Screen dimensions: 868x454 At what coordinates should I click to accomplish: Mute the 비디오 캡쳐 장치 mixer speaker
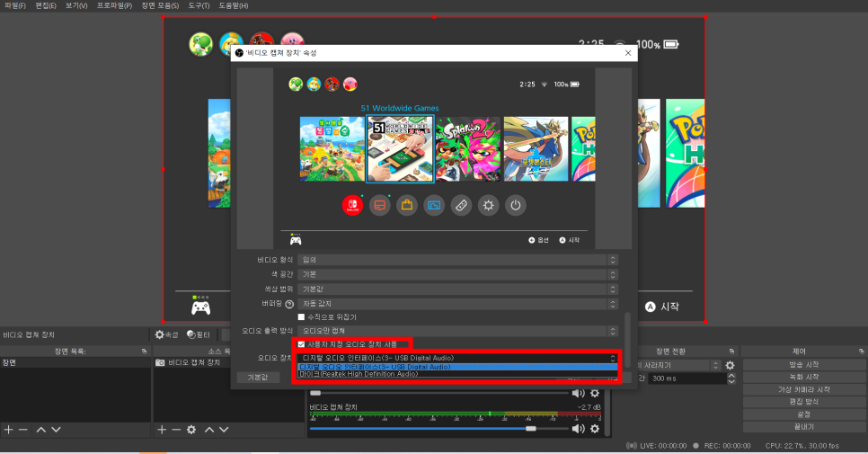(x=578, y=429)
